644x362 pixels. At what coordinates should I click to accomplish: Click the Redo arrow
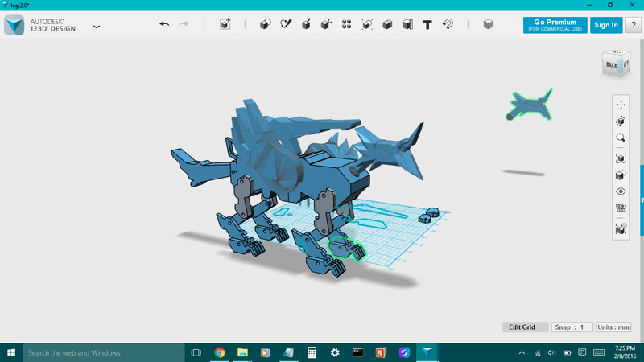[184, 24]
